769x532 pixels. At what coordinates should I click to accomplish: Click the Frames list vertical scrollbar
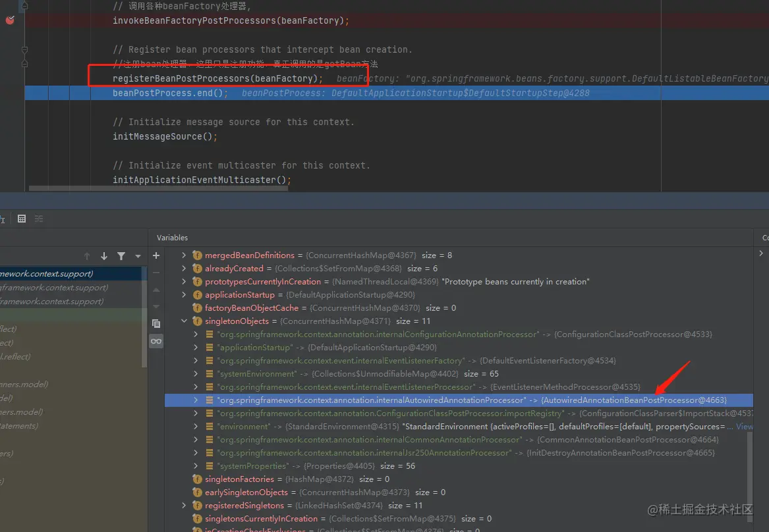click(x=145, y=317)
